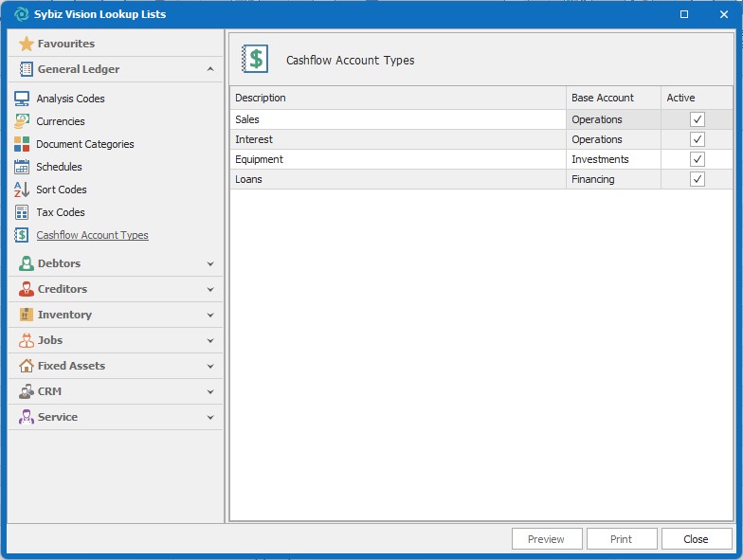Open the Service section
The image size is (743, 560).
[57, 417]
